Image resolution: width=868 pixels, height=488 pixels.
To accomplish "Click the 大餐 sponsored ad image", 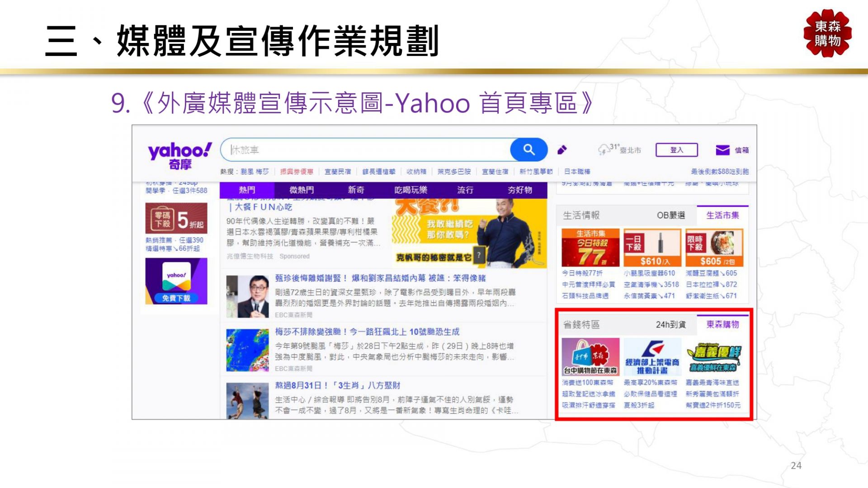I will tap(469, 233).
